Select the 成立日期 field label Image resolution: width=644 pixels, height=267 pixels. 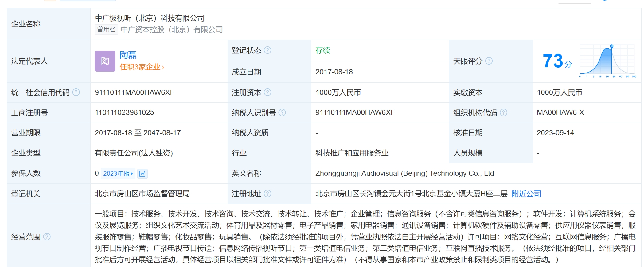tap(247, 72)
